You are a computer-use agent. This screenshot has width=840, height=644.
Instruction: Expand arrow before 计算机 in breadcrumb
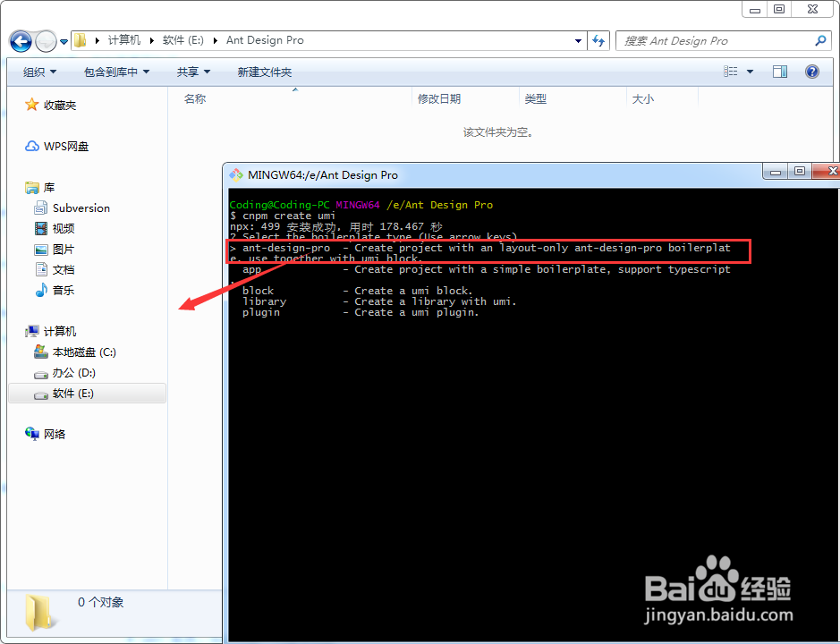click(x=98, y=41)
